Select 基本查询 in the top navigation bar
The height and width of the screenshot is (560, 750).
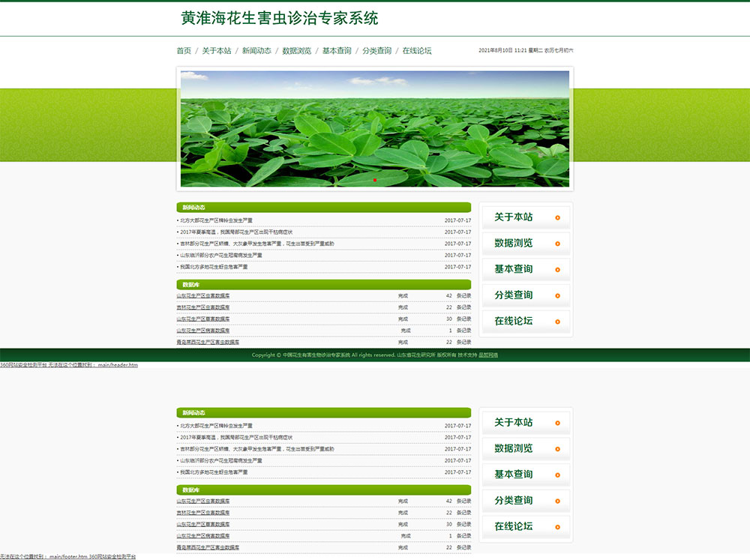tap(337, 51)
